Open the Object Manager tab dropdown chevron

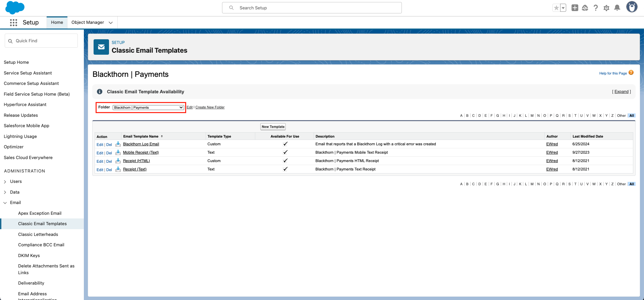point(111,22)
